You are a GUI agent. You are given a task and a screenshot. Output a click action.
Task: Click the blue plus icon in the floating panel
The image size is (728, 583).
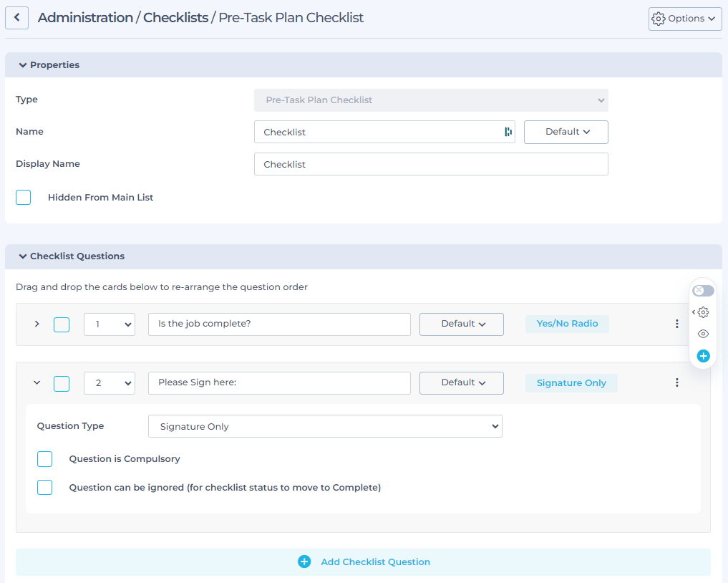(702, 356)
